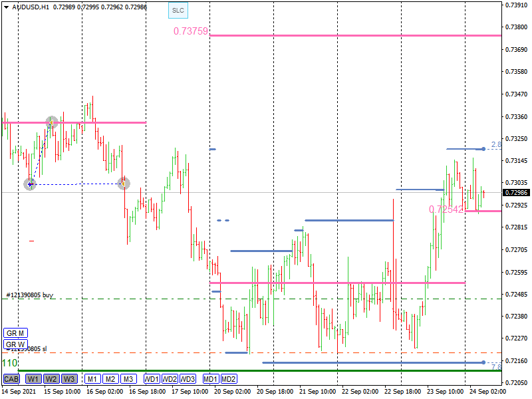Click the MD1 button
Viewport: 532px width, 399px height.
click(x=211, y=379)
